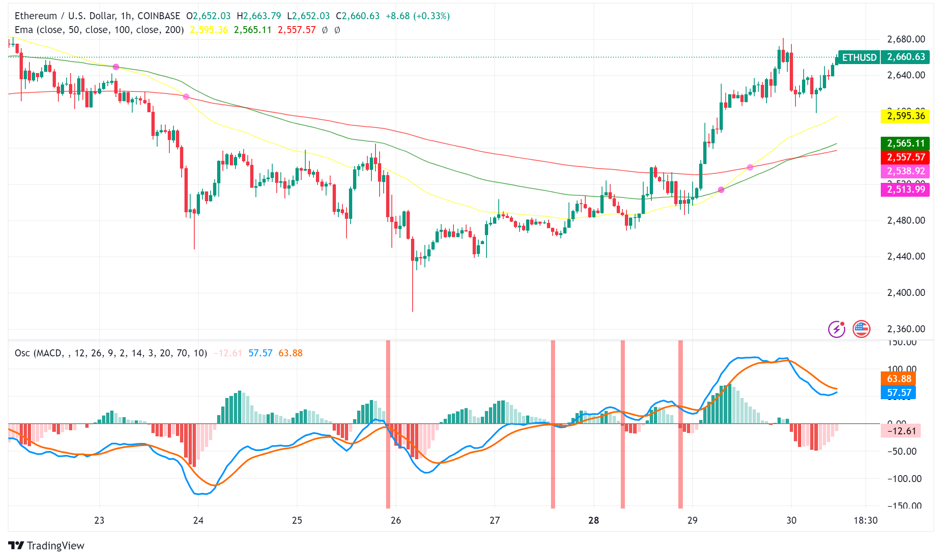
Task: Click the magenta 2,513.99 price label
Action: tap(905, 189)
